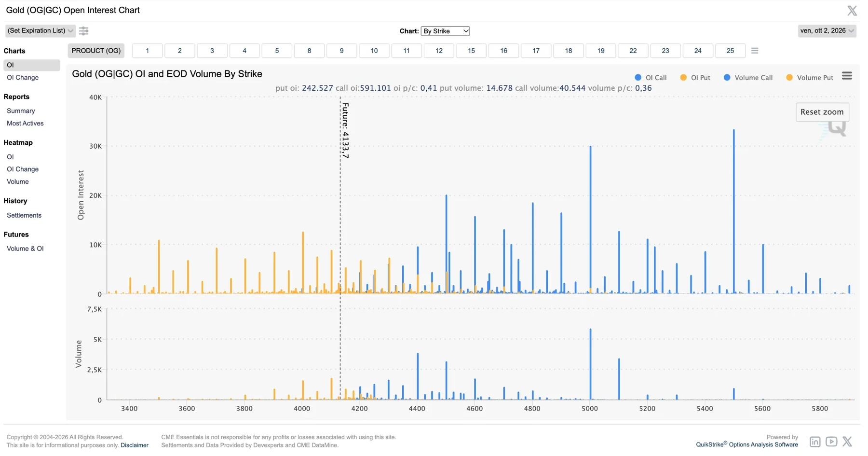Switch to expiration tab 25

tap(730, 51)
